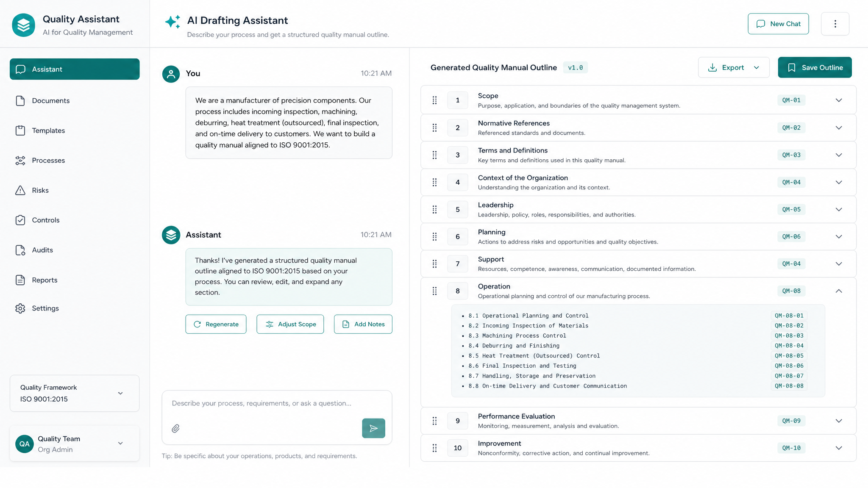Expand the Improvement section row

click(x=638, y=448)
